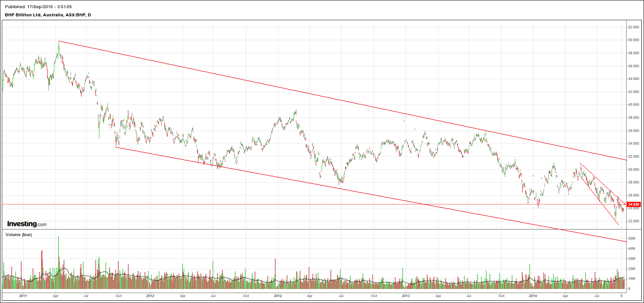Click the 30M volume axis label
Image resolution: width=644 pixels, height=303 pixels.
coord(631,258)
